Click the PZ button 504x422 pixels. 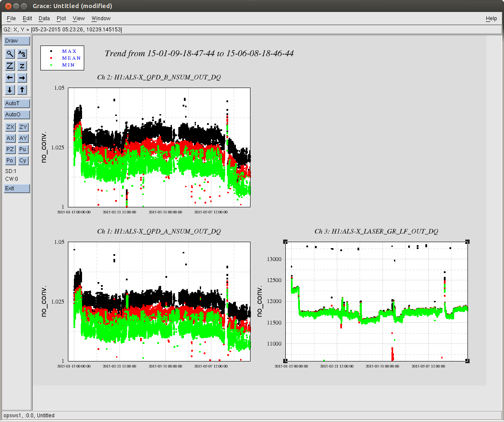10,149
